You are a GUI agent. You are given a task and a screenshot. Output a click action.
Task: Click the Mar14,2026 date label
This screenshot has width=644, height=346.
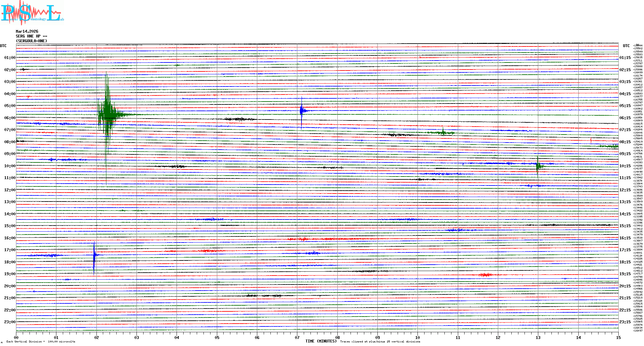click(x=27, y=31)
